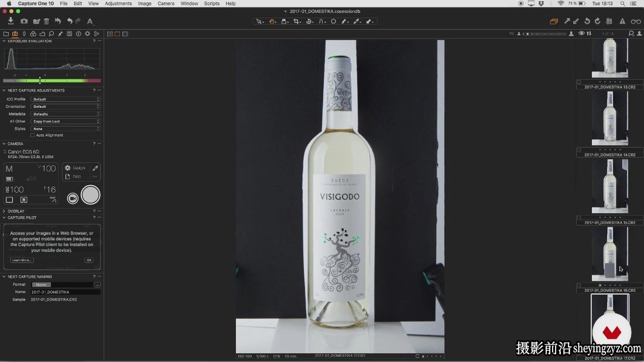Select the Lens correction tool tab

pyautogui.click(x=24, y=34)
